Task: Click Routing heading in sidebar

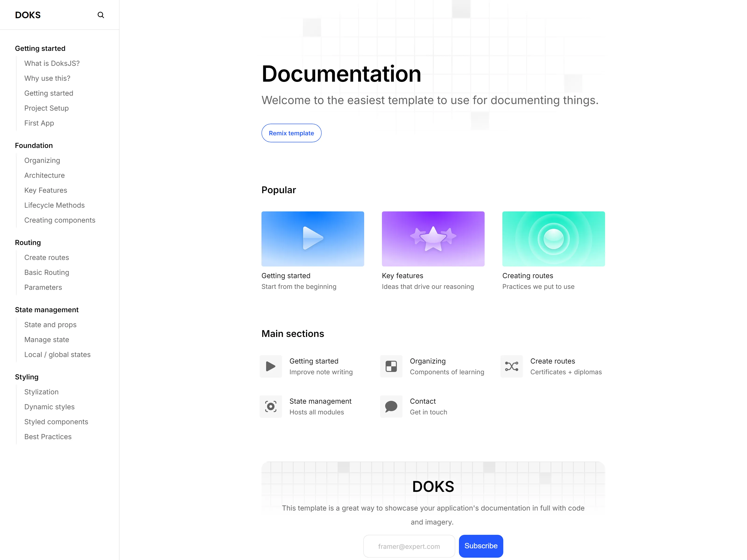Action: (28, 242)
